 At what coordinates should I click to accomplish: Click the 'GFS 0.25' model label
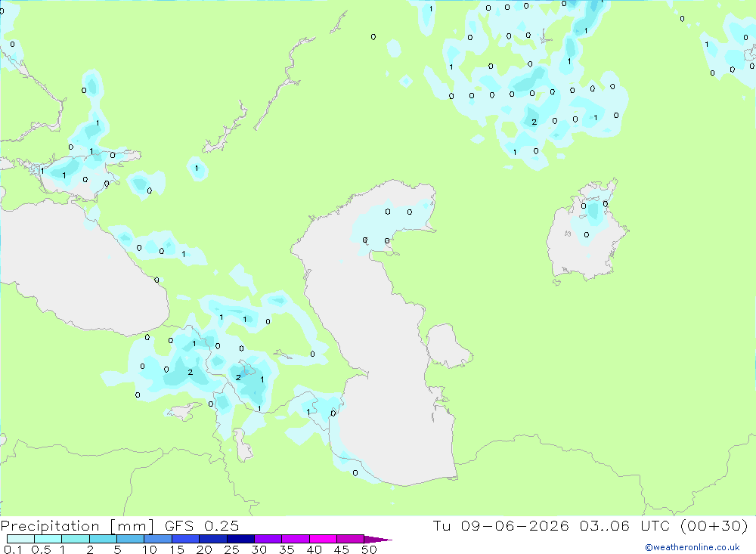click(x=202, y=525)
